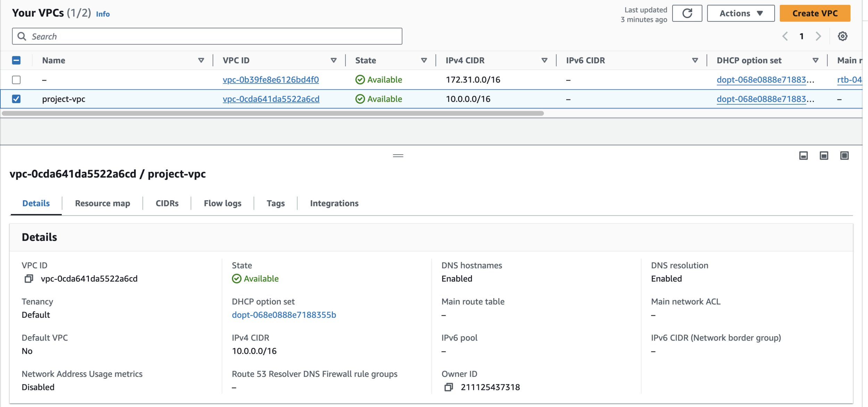Open DHCP option set dopt-068e0888e7188355b link
The image size is (868, 407).
point(284,315)
